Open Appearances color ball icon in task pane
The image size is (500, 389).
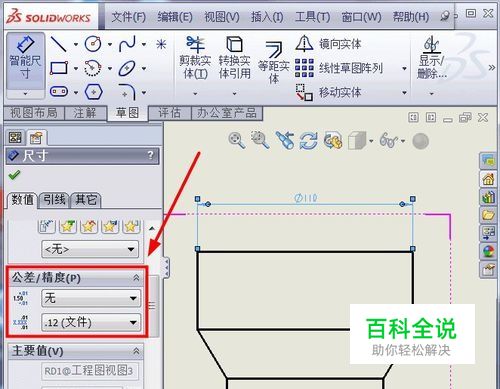pyautogui.click(x=488, y=251)
